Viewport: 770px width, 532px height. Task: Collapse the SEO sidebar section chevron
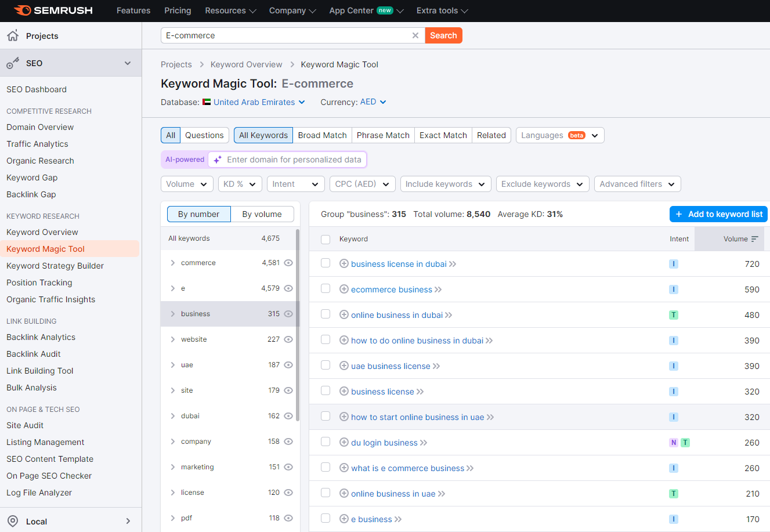[128, 63]
